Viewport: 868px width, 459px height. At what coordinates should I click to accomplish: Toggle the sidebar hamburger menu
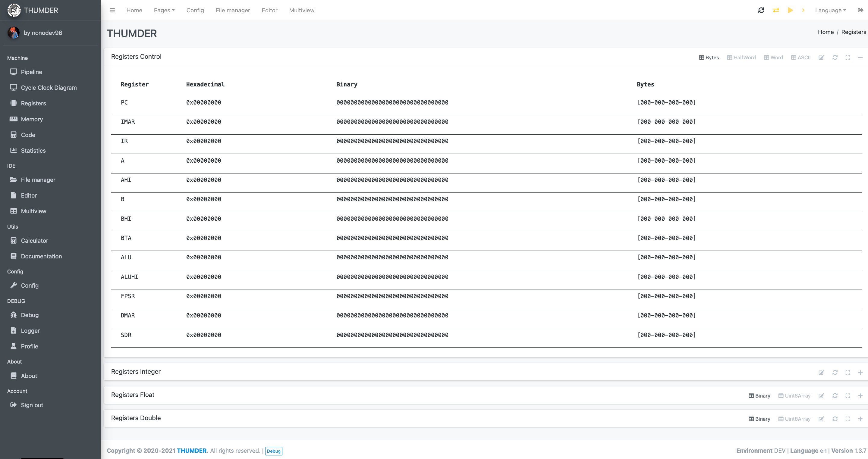click(x=112, y=10)
